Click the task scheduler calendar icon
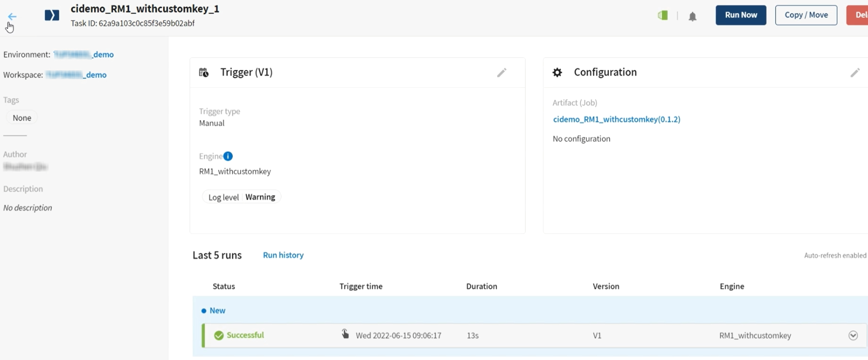 [x=204, y=73]
